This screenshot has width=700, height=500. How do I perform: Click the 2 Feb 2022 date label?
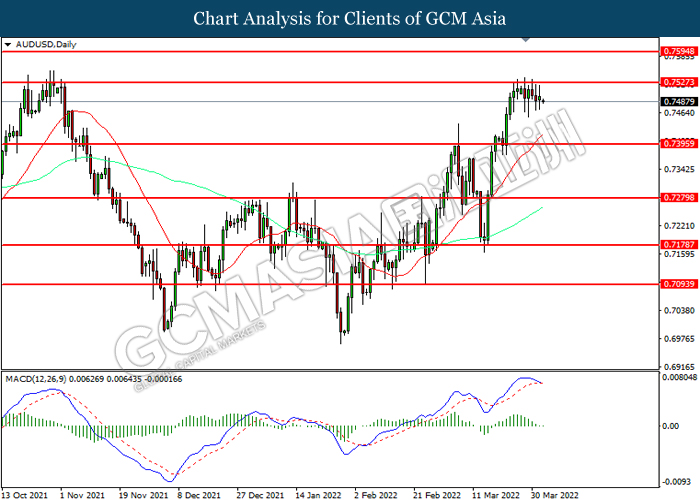pyautogui.click(x=375, y=495)
